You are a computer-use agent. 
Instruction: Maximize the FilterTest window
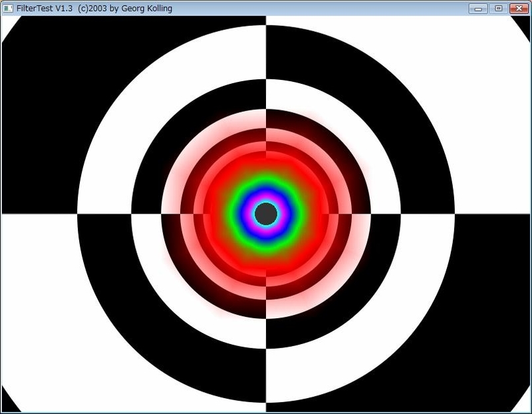point(498,9)
